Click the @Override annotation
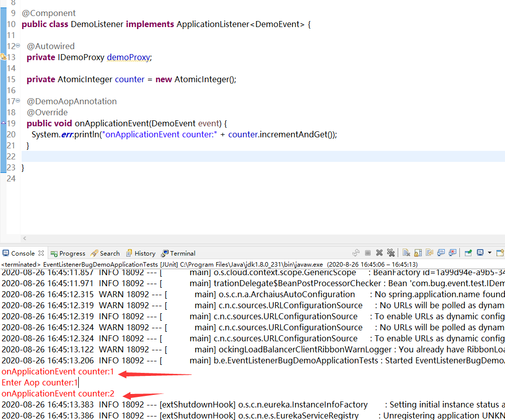Screen dimensions: 505x420 [x=47, y=113]
